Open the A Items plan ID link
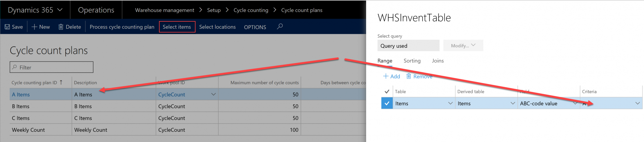Image resolution: width=644 pixels, height=142 pixels. click(x=21, y=94)
